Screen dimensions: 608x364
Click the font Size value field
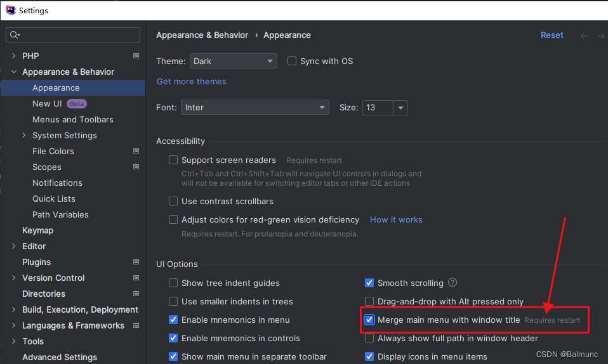click(x=378, y=108)
